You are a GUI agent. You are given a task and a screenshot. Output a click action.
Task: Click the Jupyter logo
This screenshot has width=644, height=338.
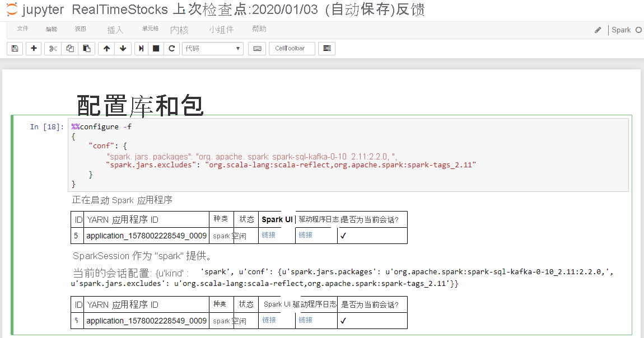tap(12, 9)
